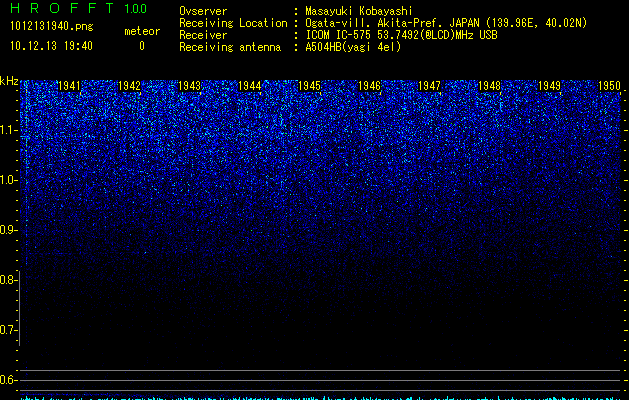Click the date stamp 10.12.13 19:40
The width and height of the screenshot is (629, 400).
click(x=51, y=46)
